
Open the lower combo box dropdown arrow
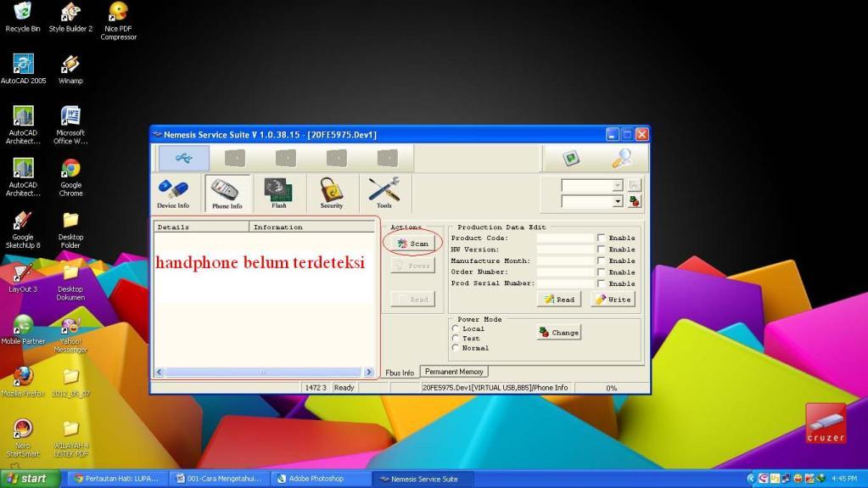coord(617,202)
